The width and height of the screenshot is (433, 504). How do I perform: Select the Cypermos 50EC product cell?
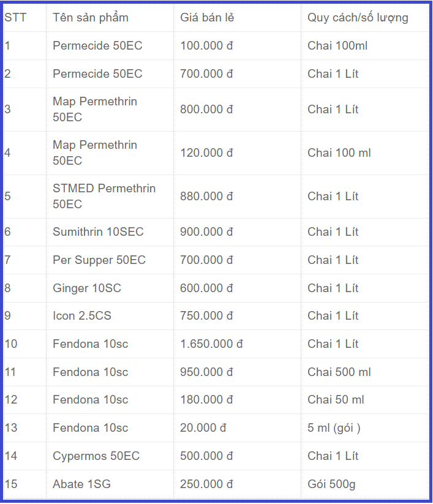coord(96,456)
